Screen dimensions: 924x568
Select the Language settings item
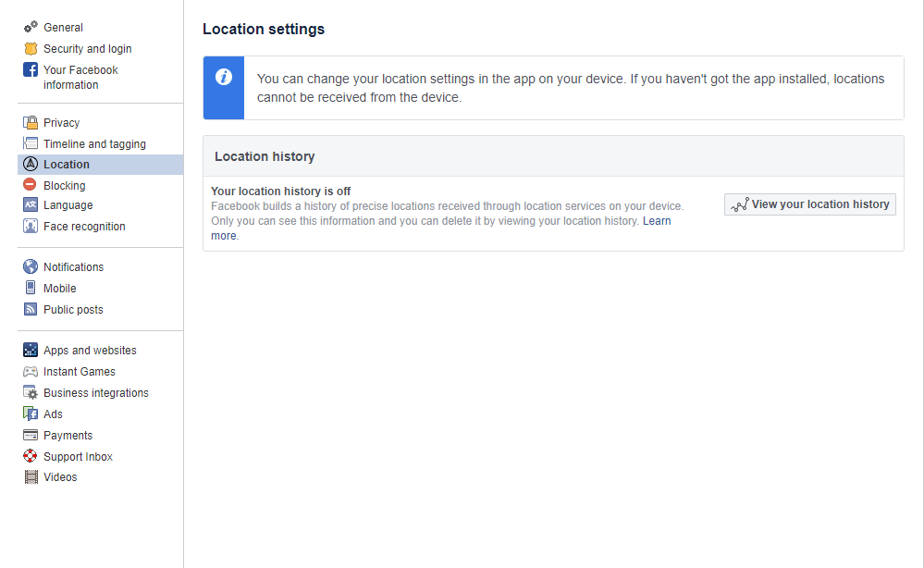click(x=68, y=205)
